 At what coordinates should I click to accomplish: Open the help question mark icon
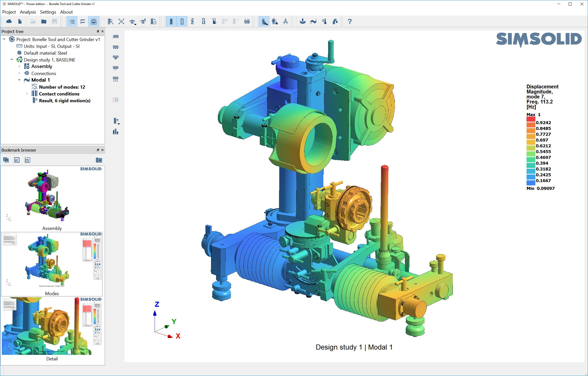350,21
